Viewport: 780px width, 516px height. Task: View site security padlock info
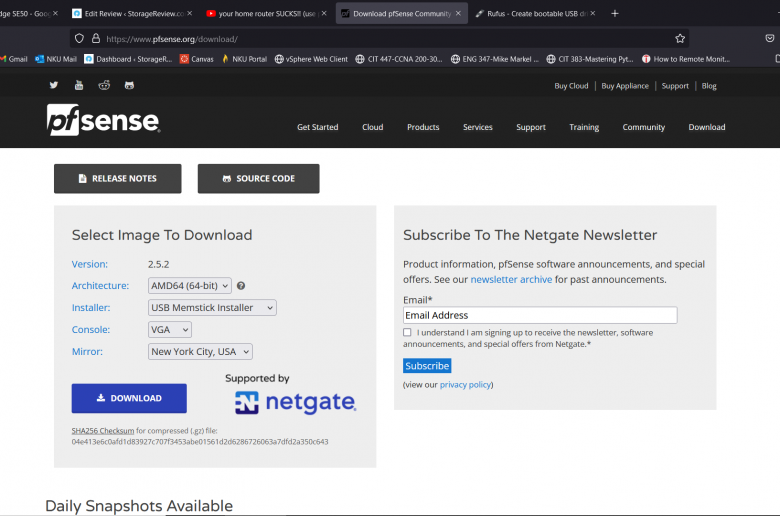[96, 39]
